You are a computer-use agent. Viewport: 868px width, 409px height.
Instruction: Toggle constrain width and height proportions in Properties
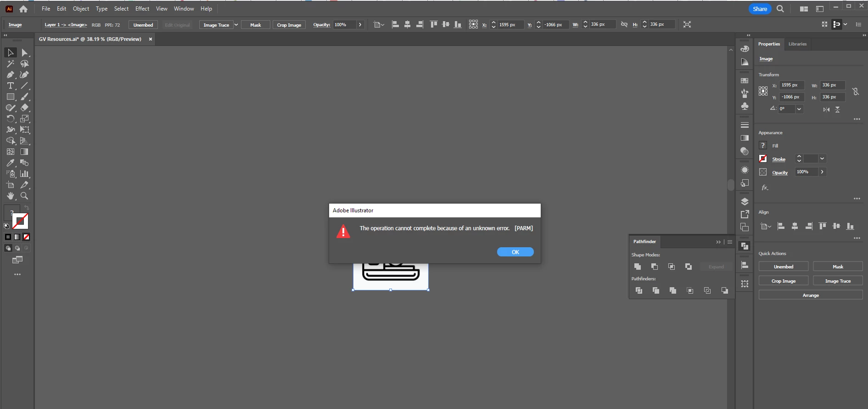856,91
